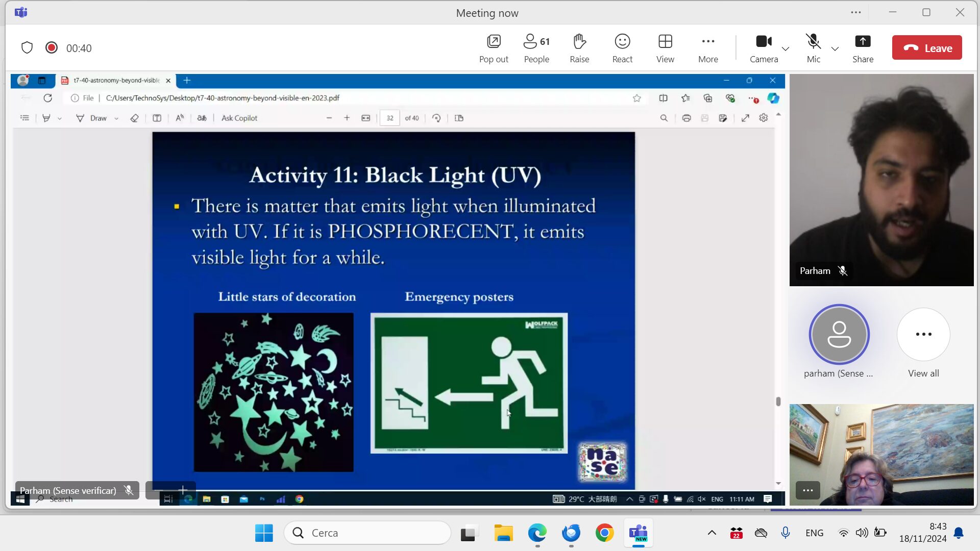Expand the highlight tool dropdown
The height and width of the screenshot is (551, 980).
(60, 118)
